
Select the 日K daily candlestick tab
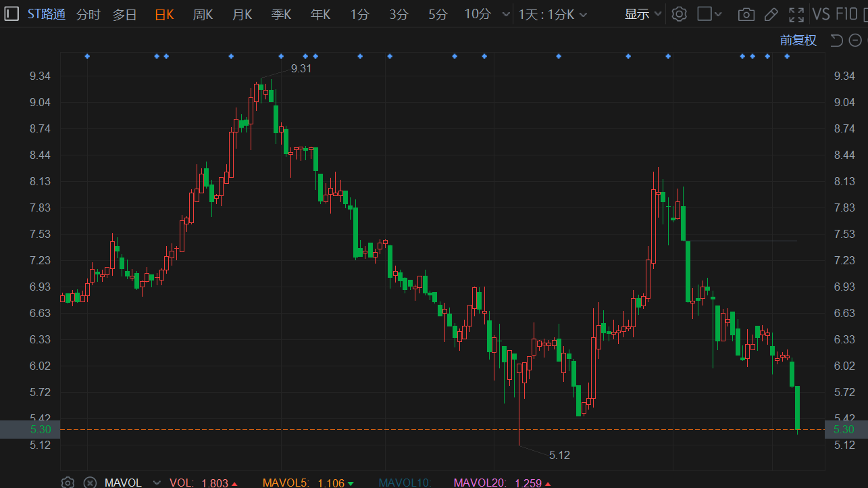coord(164,14)
